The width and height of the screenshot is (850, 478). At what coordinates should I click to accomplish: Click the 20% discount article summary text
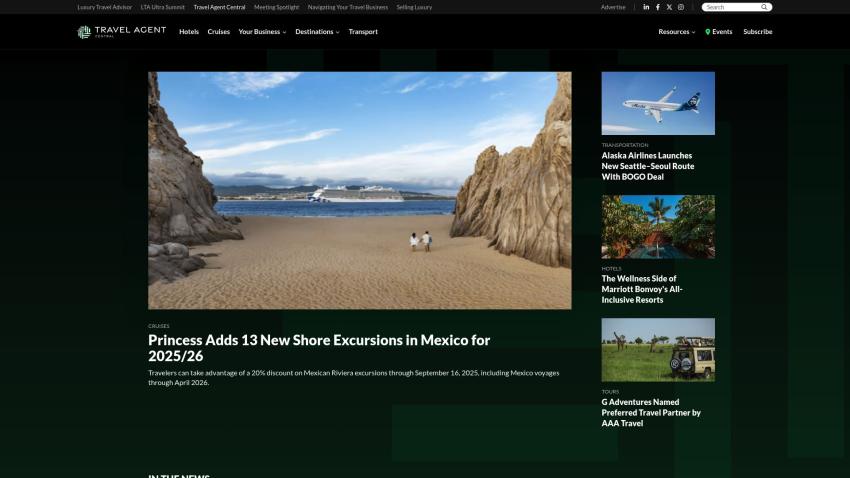click(x=353, y=377)
